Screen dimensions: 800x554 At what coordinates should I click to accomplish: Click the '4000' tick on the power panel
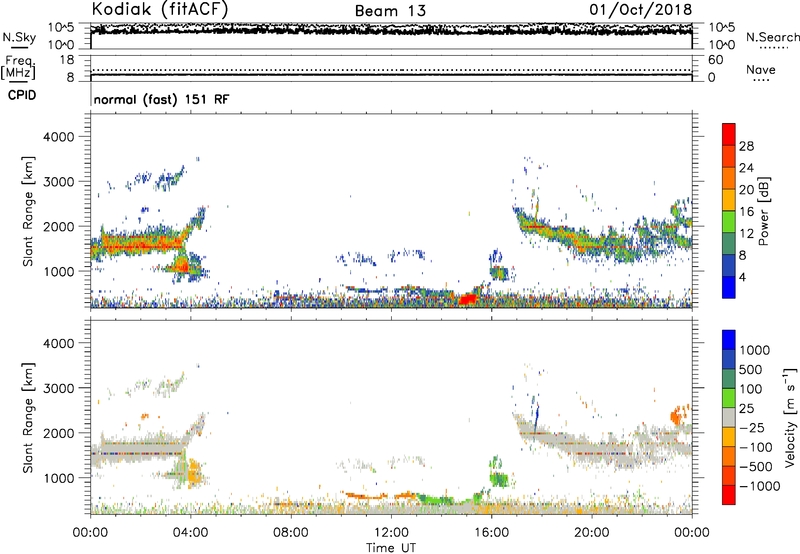point(59,137)
